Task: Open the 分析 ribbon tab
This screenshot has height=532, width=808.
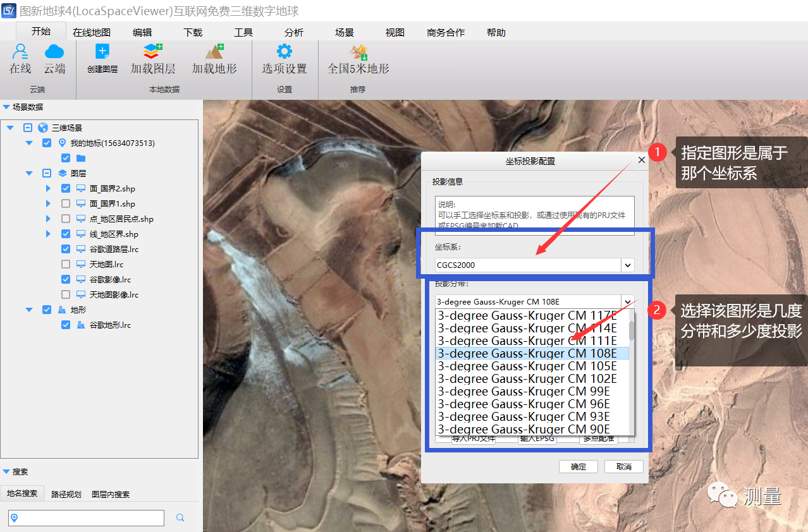Action: 294,32
